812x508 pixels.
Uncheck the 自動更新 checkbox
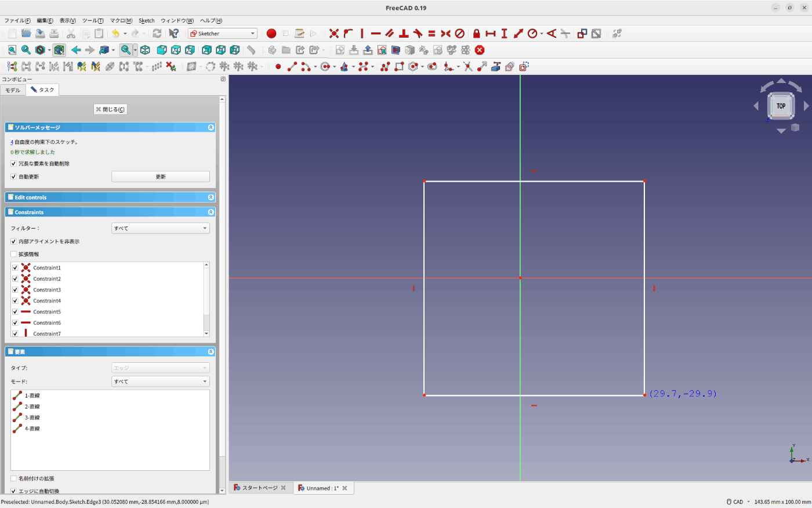[x=13, y=176]
